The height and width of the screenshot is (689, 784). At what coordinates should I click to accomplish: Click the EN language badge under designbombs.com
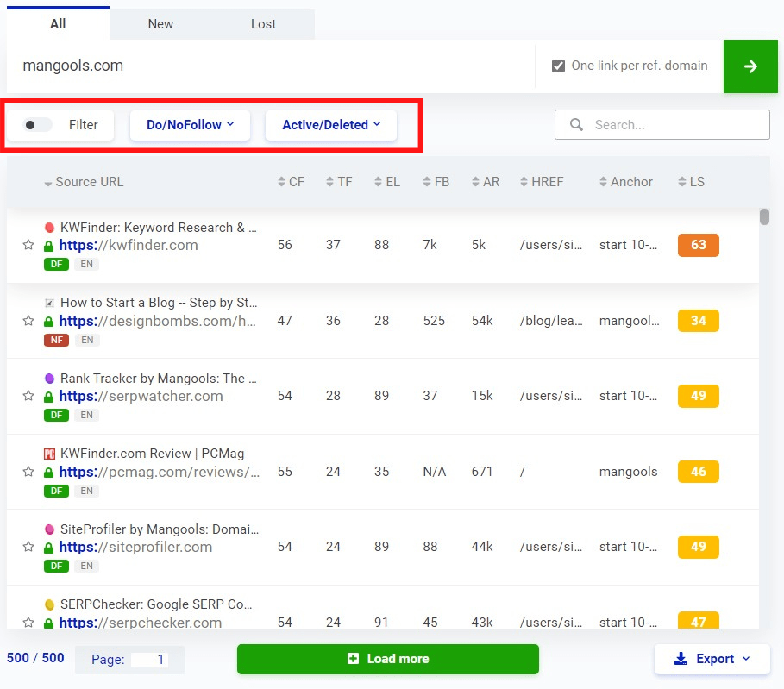click(x=87, y=340)
